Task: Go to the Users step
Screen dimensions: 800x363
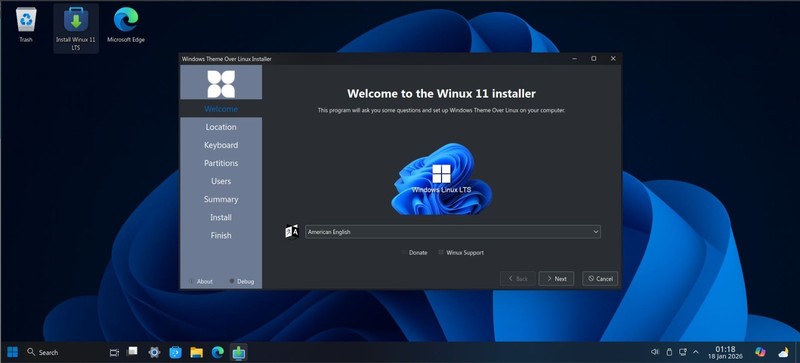Action: tap(221, 181)
